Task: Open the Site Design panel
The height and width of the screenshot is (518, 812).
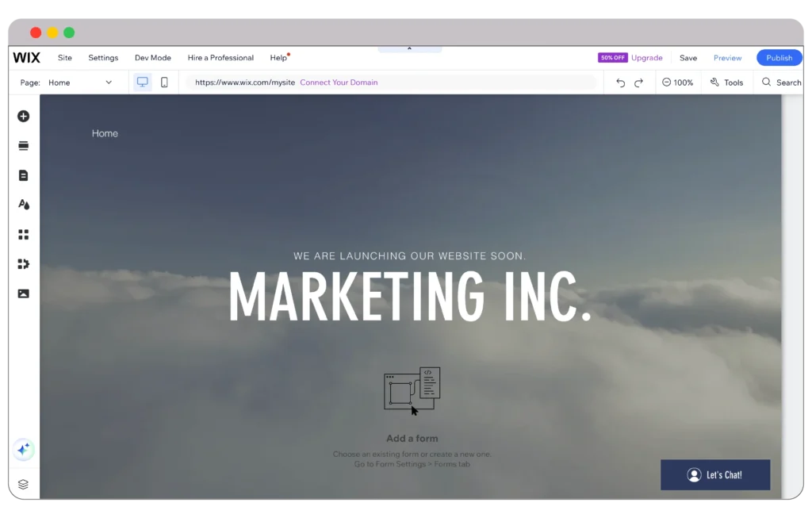Action: (23, 204)
